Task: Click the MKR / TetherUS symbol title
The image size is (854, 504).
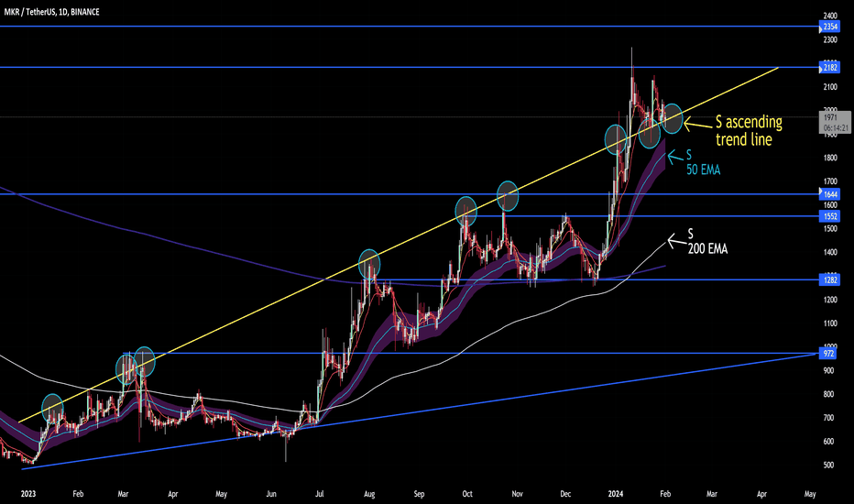Action: click(51, 11)
